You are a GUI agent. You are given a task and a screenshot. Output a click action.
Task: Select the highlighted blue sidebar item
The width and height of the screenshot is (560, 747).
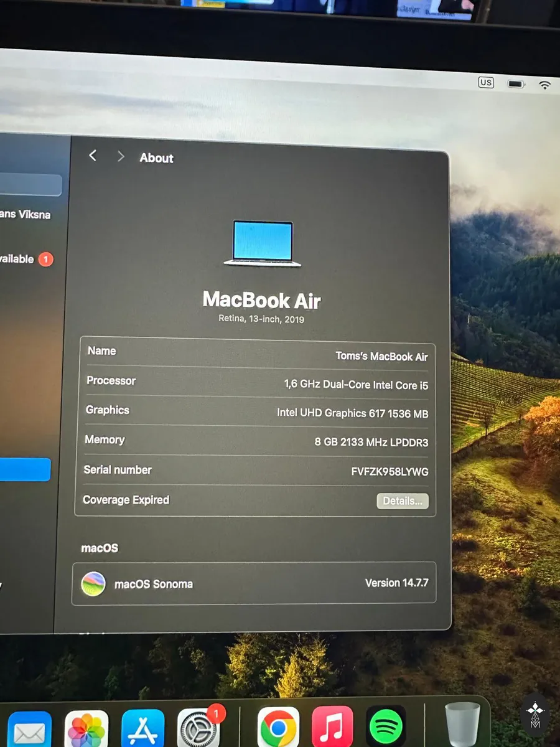click(25, 469)
